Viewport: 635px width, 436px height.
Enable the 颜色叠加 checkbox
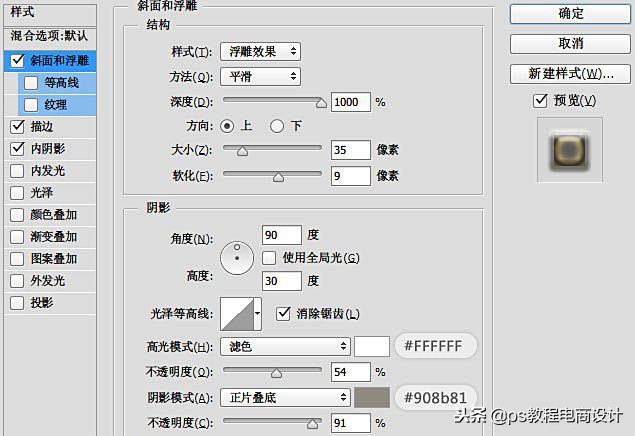[17, 215]
